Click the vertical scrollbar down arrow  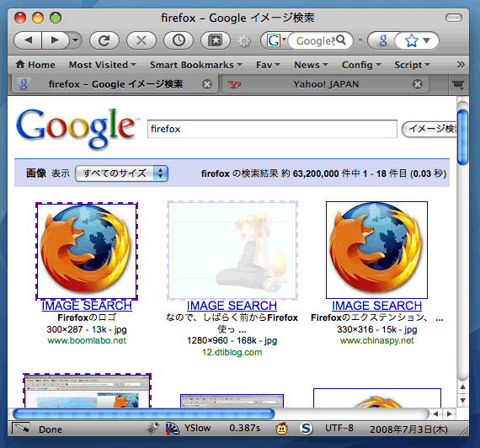point(462,400)
